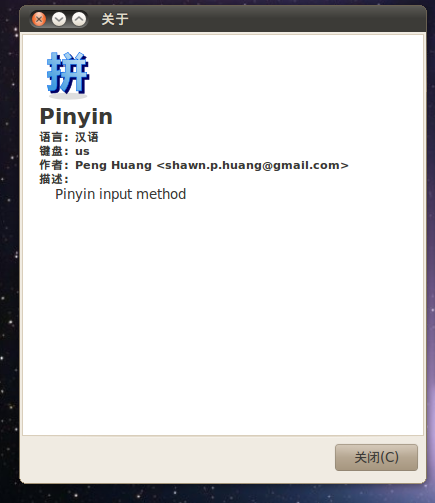Screen dimensions: 435x503
Task: Click the 关于 title in the title bar
Action: tap(115, 19)
